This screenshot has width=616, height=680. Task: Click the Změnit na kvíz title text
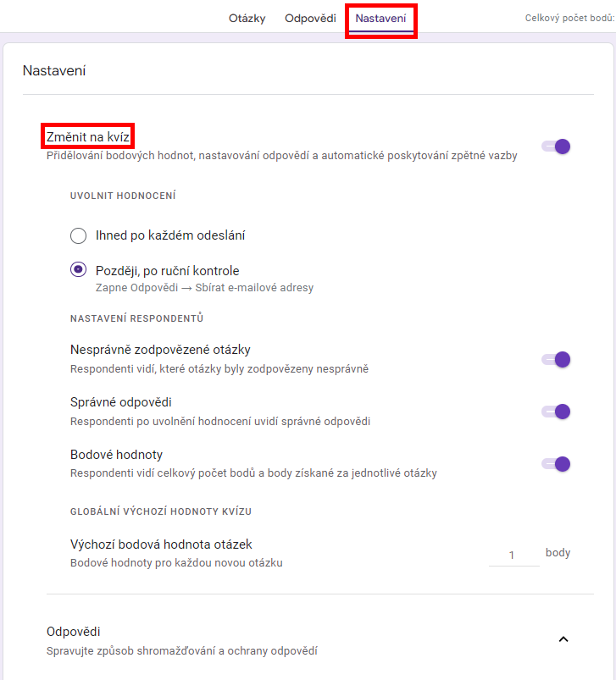[89, 136]
